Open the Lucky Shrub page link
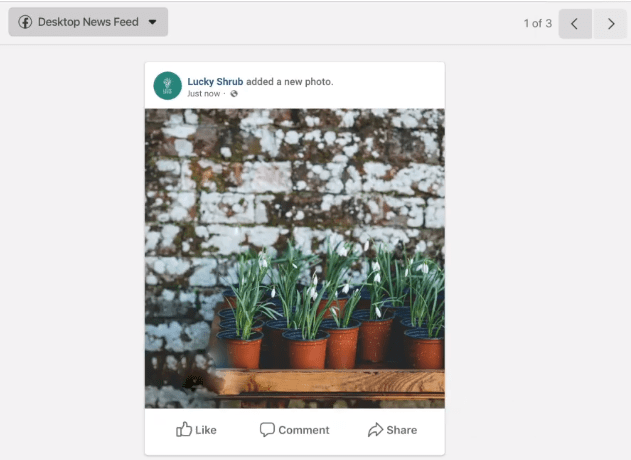The width and height of the screenshot is (631, 460). point(215,82)
